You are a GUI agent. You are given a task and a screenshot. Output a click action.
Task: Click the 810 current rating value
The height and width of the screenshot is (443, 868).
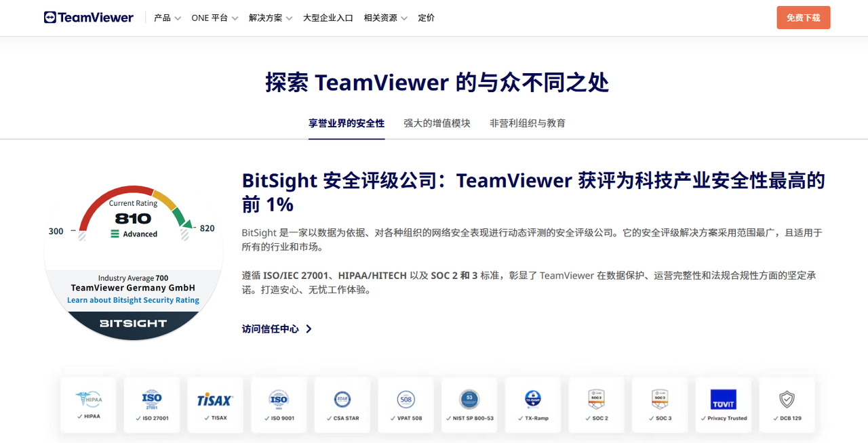point(133,218)
